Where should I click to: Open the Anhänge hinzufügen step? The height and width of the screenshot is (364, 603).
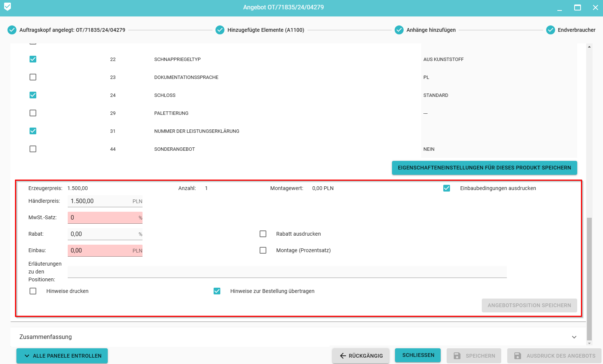pos(431,30)
